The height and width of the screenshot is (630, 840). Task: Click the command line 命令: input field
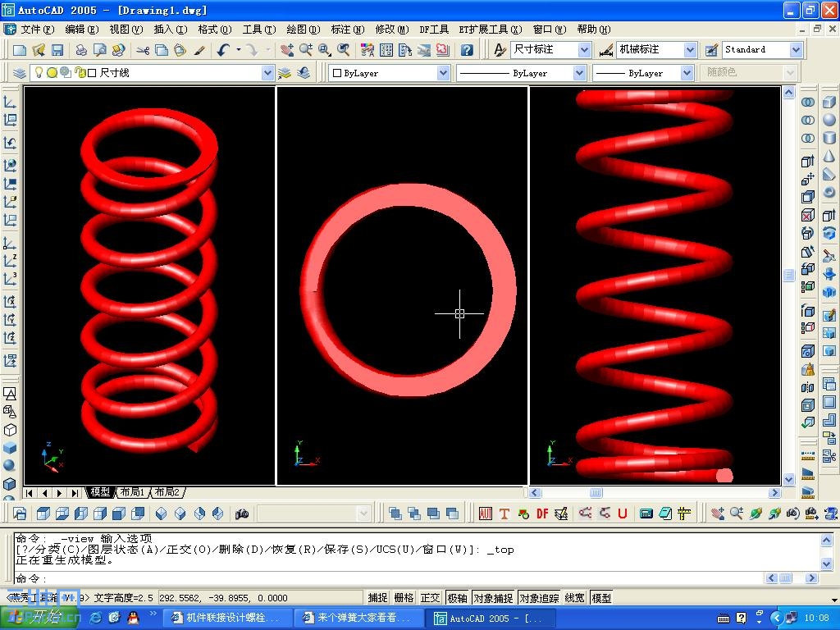click(388, 578)
